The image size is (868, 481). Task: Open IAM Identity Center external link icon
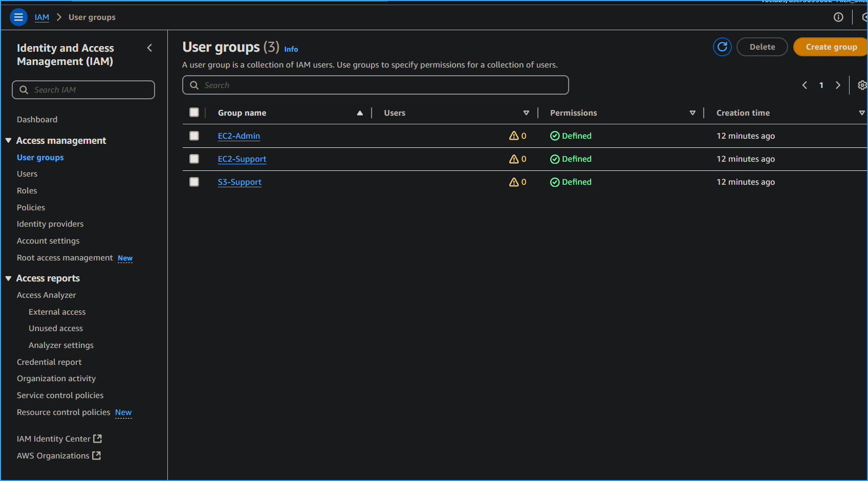98,439
